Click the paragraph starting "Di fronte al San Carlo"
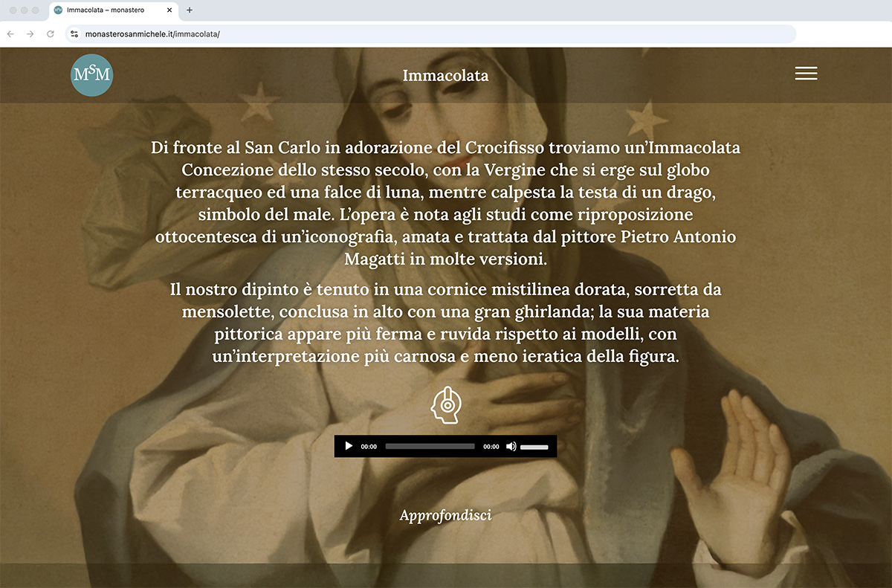The width and height of the screenshot is (892, 588). [446, 204]
